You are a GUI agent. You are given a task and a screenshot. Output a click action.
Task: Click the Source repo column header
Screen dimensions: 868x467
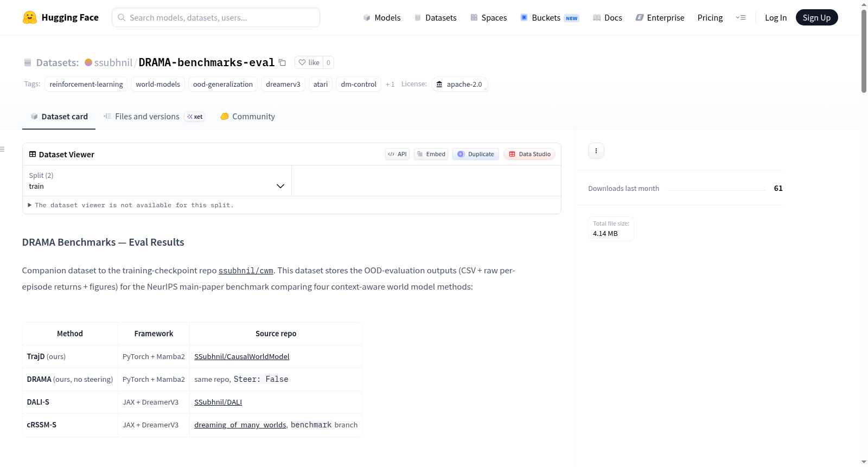click(x=276, y=334)
